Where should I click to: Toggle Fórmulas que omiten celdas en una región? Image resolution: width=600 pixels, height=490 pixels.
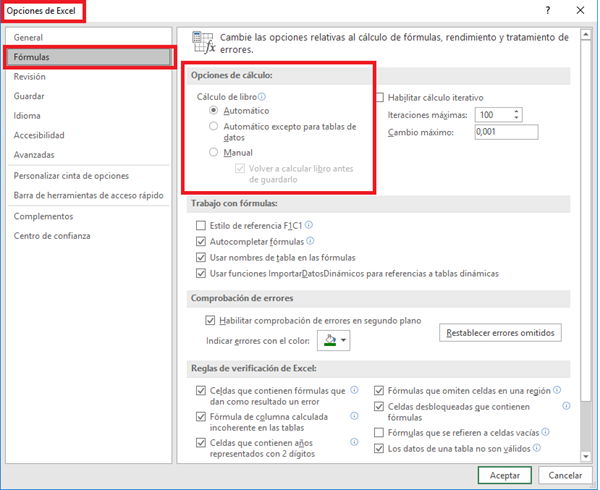(x=379, y=391)
